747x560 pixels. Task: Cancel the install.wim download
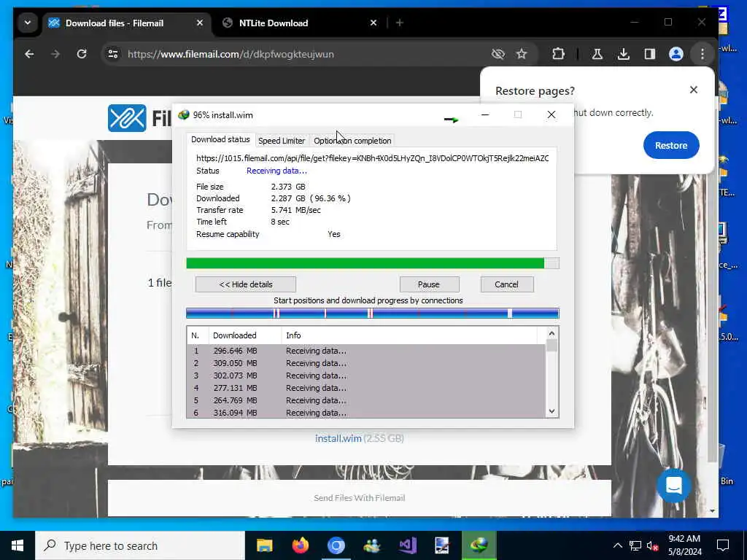[506, 284]
